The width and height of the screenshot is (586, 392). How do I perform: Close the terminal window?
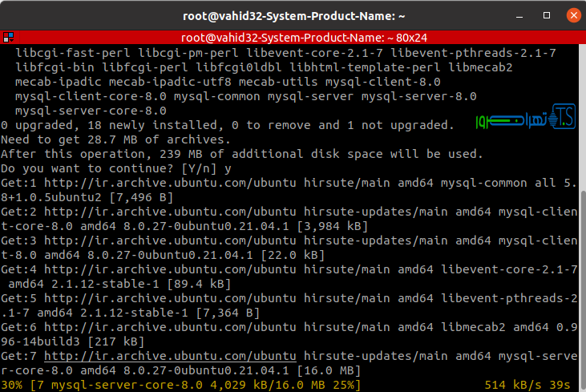pyautogui.click(x=573, y=15)
